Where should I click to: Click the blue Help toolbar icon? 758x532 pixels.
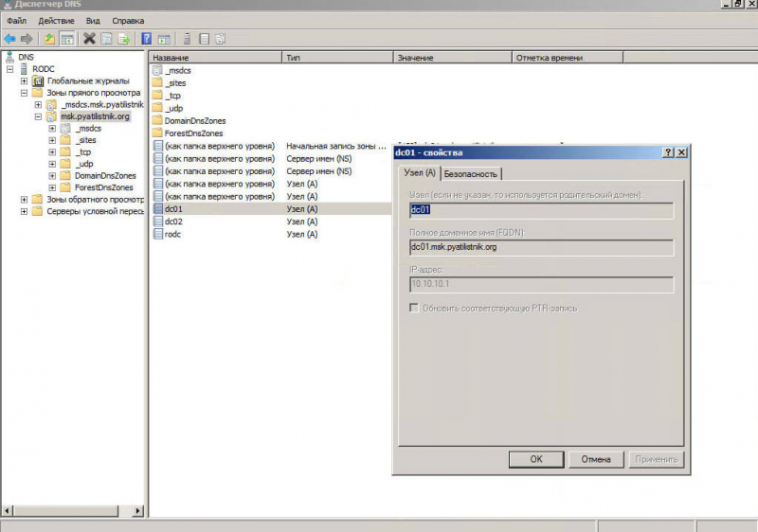coord(147,39)
